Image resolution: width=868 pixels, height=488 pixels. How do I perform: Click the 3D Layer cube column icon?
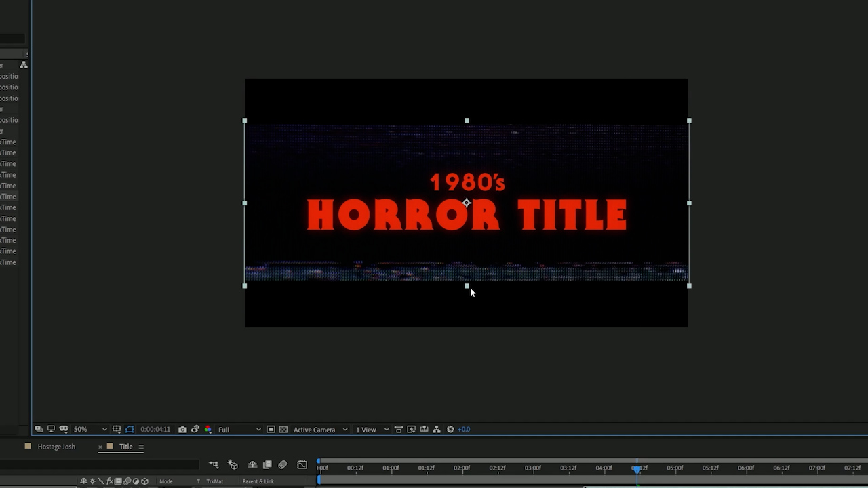[x=144, y=481]
